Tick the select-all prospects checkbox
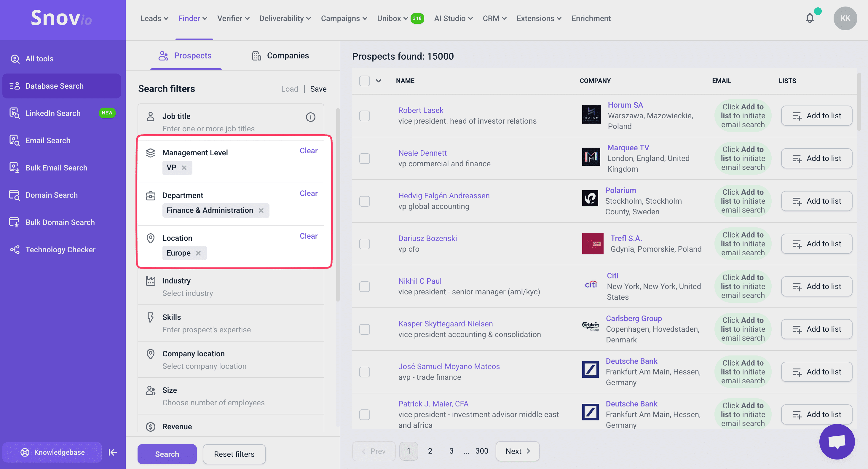 [x=365, y=81]
